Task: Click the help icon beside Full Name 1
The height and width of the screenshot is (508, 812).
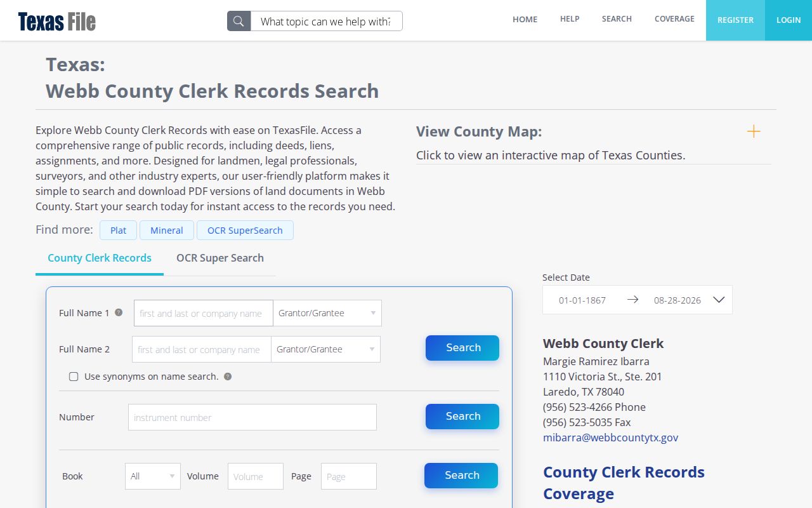Action: (118, 312)
